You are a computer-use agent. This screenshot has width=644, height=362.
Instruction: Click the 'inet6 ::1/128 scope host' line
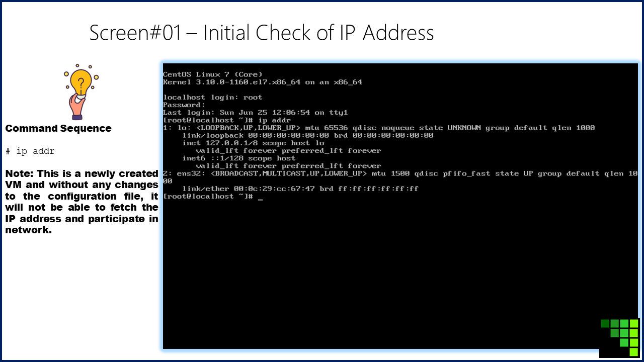239,158
